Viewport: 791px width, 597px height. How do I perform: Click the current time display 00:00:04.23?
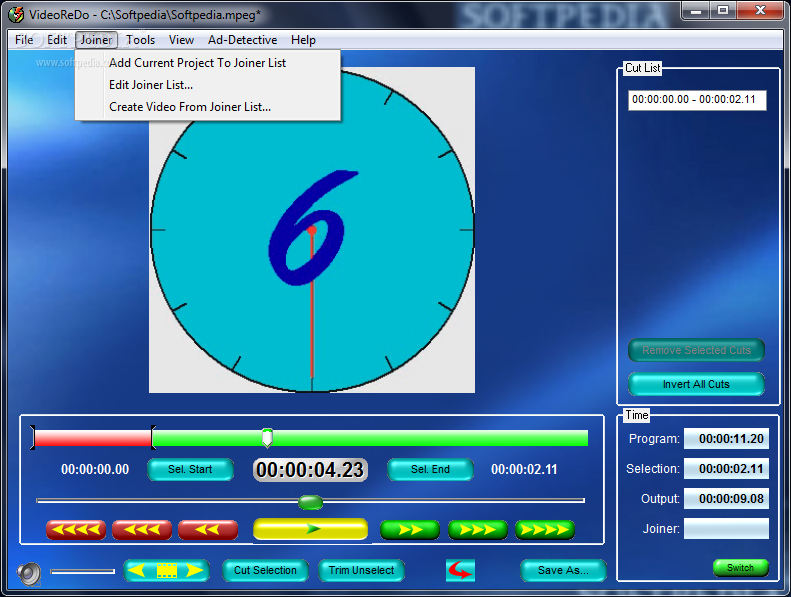310,470
